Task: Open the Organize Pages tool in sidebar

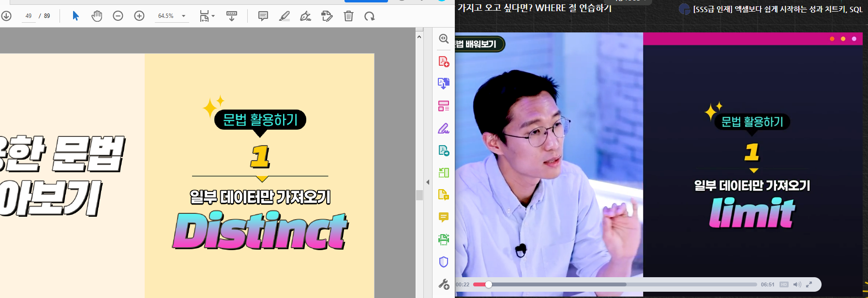Action: click(x=444, y=106)
